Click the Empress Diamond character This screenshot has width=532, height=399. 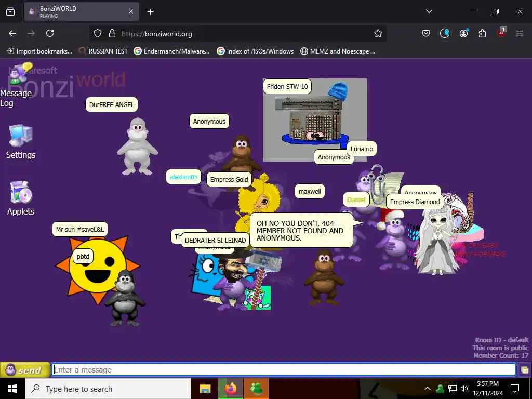[x=437, y=241]
